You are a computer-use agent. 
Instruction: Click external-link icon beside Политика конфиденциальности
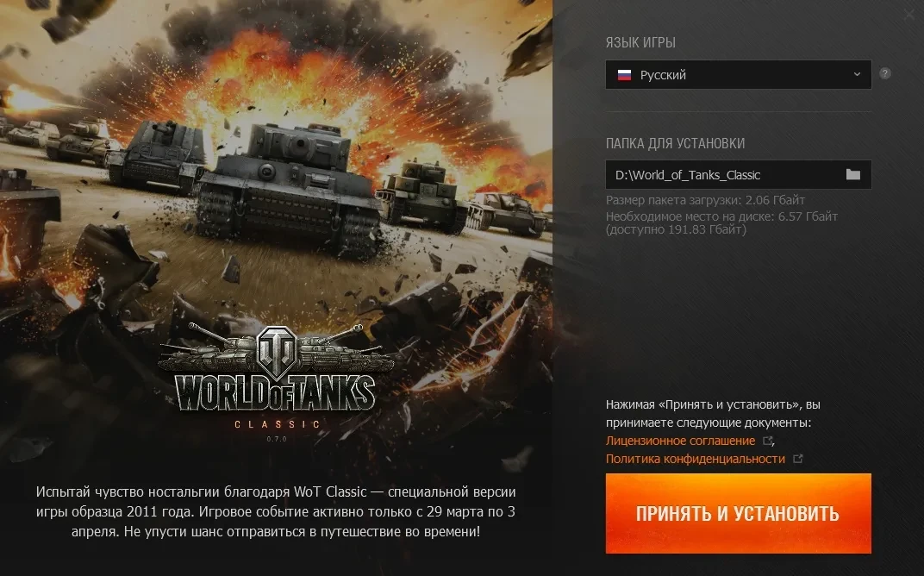tap(798, 458)
